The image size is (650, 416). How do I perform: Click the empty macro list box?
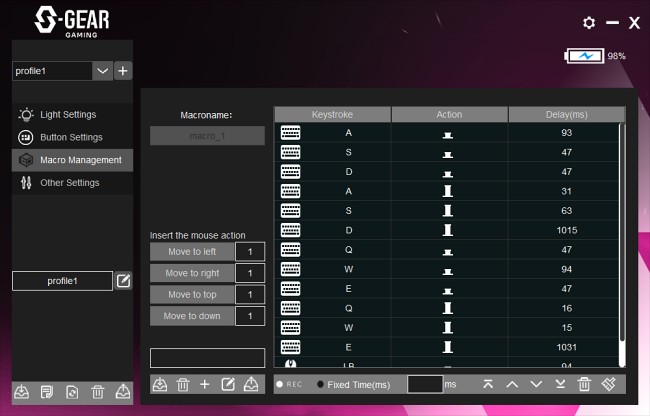coord(207,358)
